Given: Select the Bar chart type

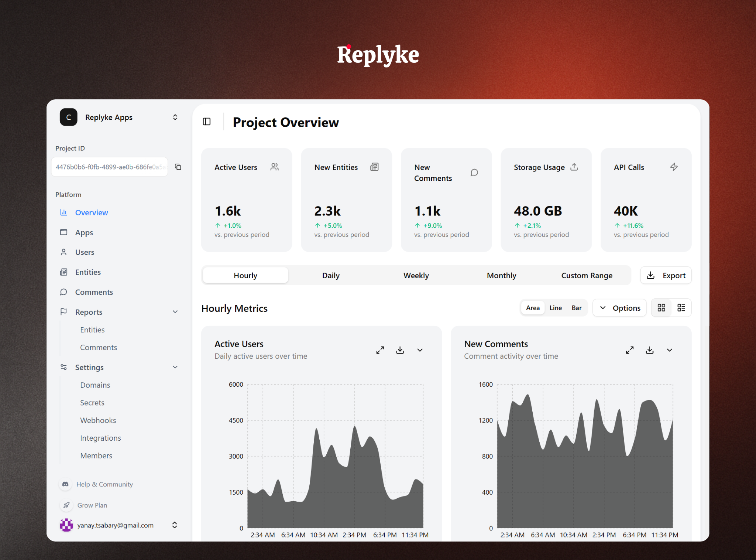Looking at the screenshot, I should pyautogui.click(x=576, y=307).
